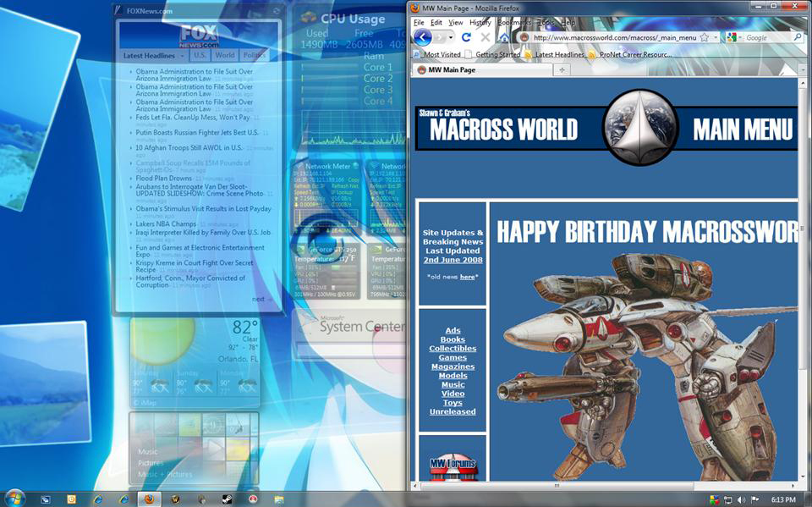Open the Models link on Macross World
The height and width of the screenshot is (507, 812).
point(453,375)
